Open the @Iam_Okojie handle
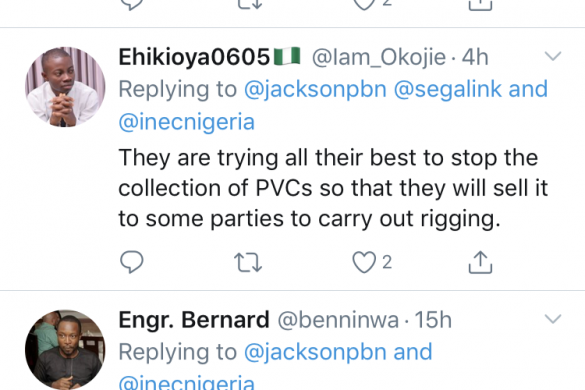Viewport: 585px width, 390px height. pyautogui.click(x=379, y=58)
